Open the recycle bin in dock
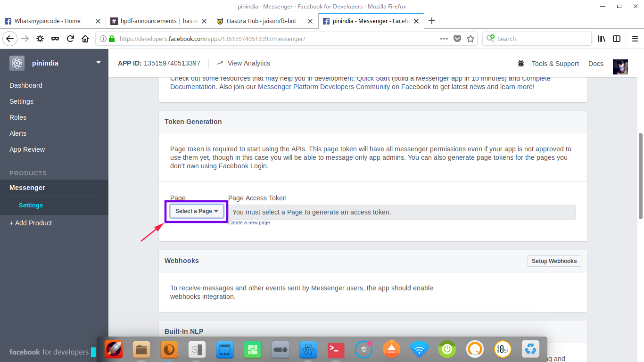This screenshot has width=644, height=362. [x=531, y=349]
